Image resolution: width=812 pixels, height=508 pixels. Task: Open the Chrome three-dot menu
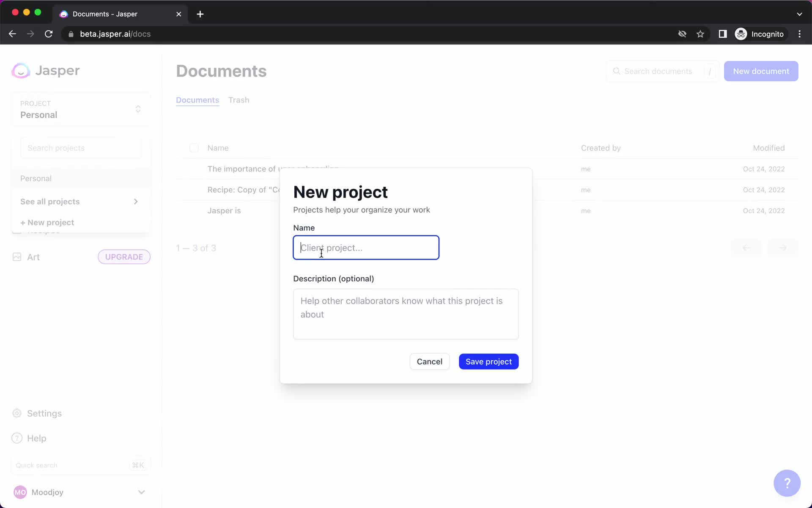799,34
